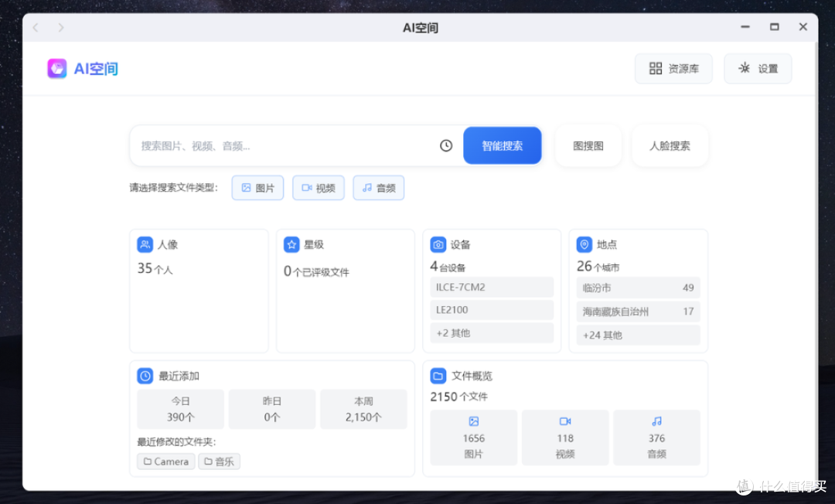Viewport: 835px width, 504px height.
Task: Switch to 人脸搜索 search
Action: coord(670,145)
